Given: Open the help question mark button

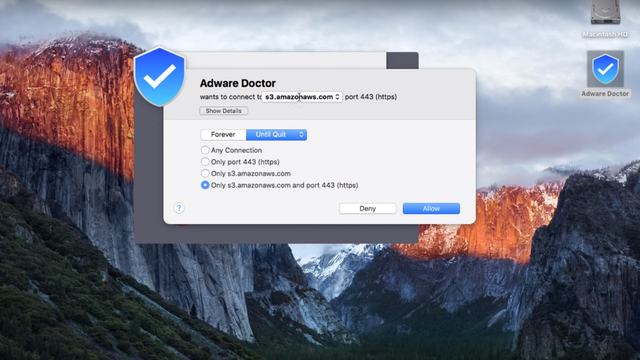Looking at the screenshot, I should tap(179, 208).
